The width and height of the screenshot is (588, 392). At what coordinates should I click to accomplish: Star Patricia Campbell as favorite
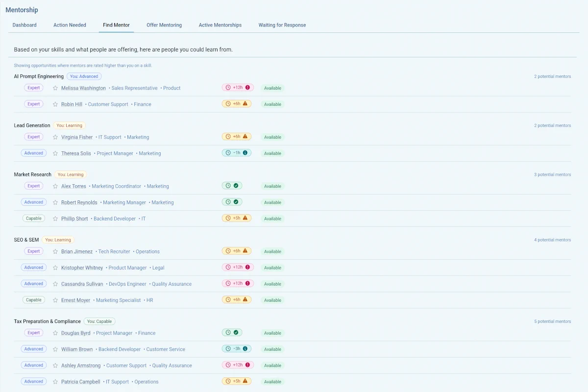(x=55, y=381)
